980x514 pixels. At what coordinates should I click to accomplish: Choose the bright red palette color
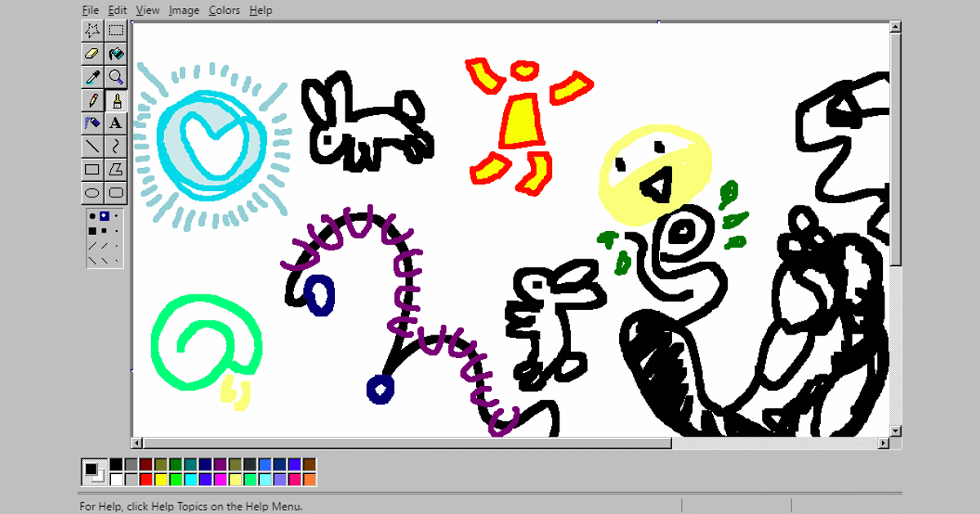pos(146,479)
